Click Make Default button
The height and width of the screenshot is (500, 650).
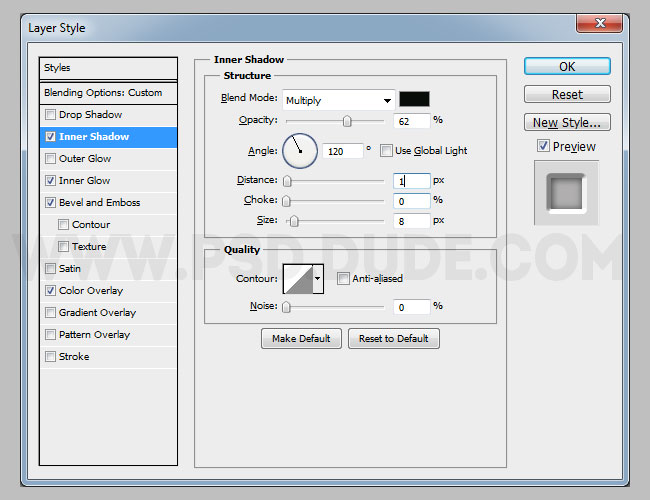click(x=301, y=339)
